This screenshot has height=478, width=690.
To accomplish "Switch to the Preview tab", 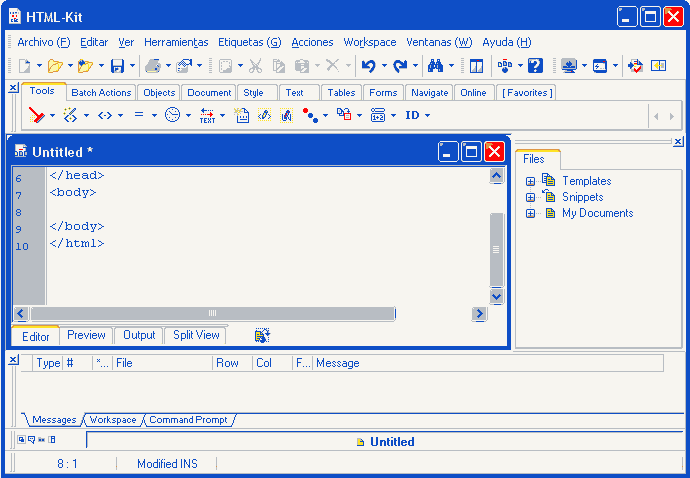I will click(x=86, y=335).
